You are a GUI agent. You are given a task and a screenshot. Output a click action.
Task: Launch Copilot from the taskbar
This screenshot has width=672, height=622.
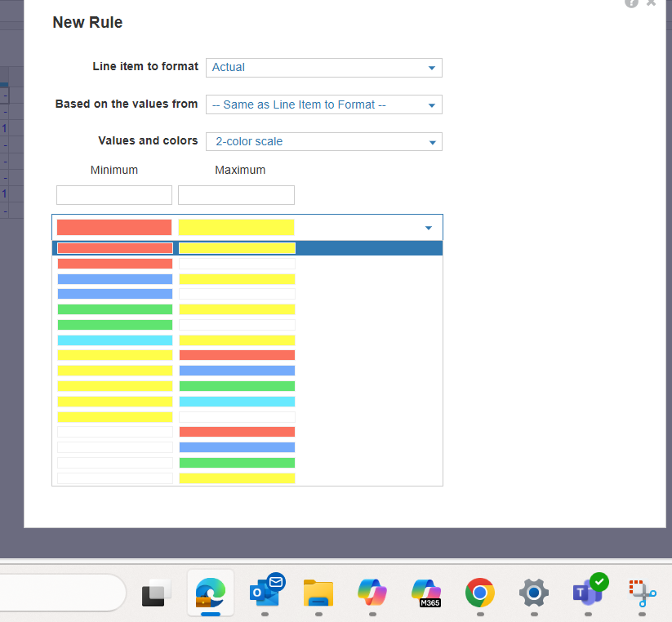[372, 593]
